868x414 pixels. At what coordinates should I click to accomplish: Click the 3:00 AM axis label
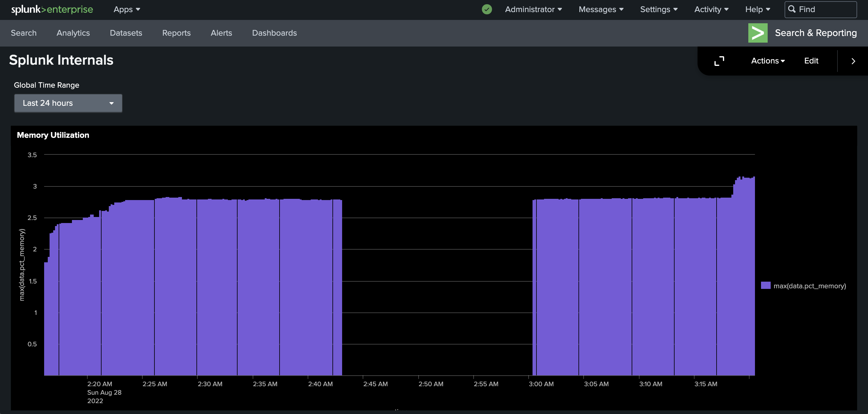tap(541, 384)
